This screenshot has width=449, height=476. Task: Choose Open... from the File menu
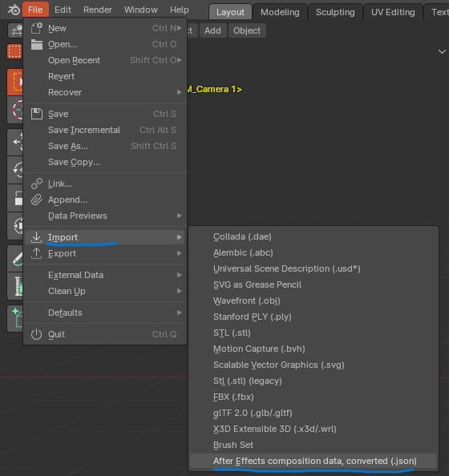coord(105,44)
